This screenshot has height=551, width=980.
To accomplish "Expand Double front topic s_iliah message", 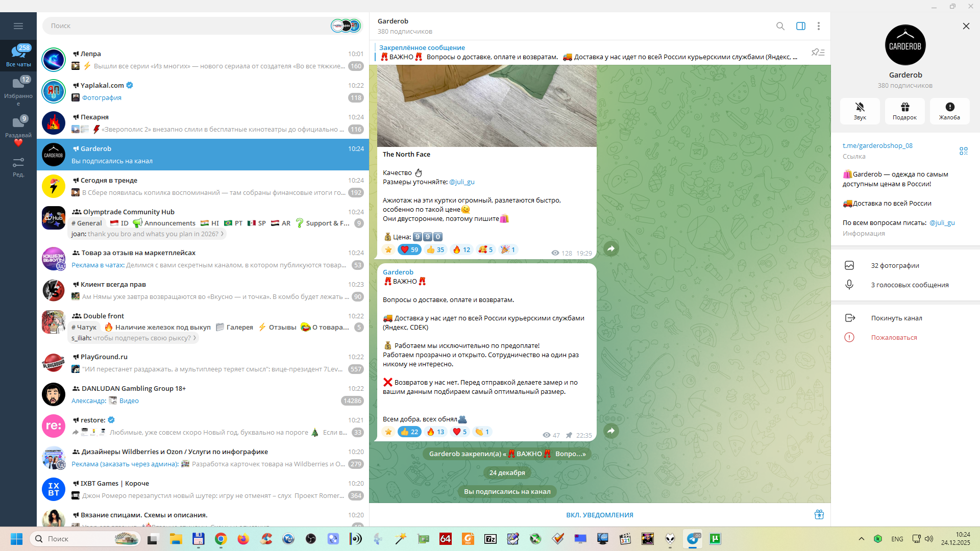I will pyautogui.click(x=134, y=338).
